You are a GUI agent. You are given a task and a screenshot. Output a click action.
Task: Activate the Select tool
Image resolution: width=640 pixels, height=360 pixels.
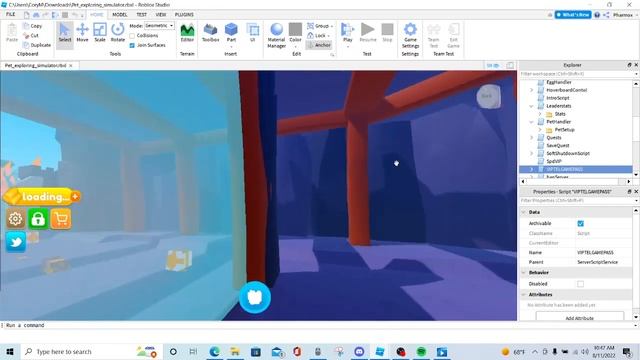[64, 33]
